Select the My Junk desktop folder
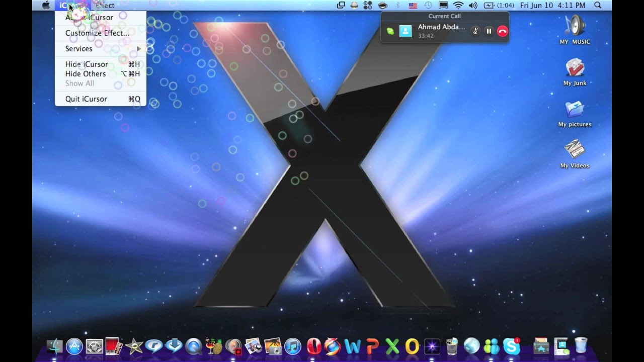644x362 pixels. tap(575, 71)
